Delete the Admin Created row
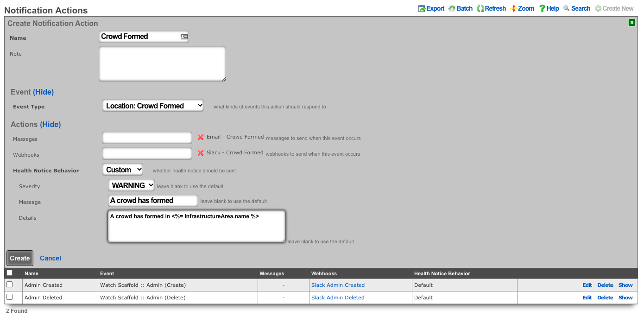 click(x=605, y=285)
